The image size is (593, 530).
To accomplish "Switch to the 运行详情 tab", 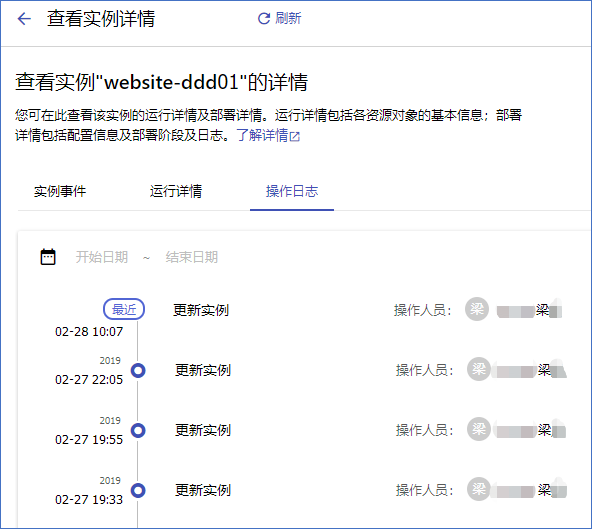I will click(x=176, y=191).
